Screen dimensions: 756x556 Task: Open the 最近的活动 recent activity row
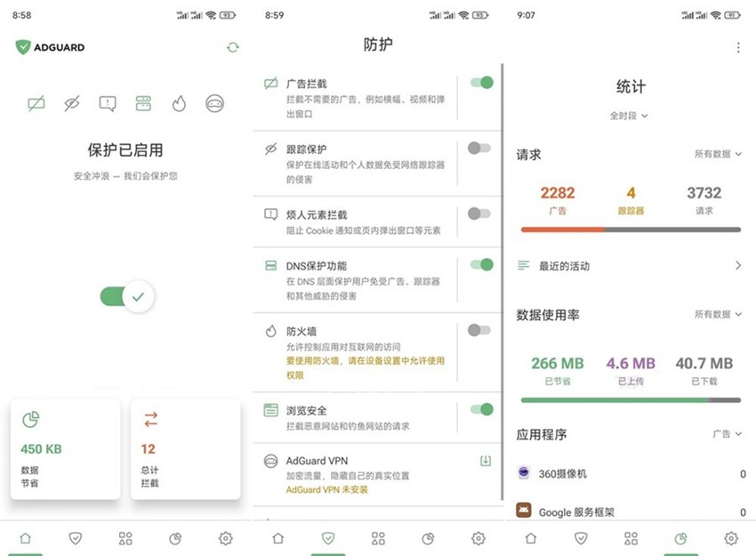623,265
